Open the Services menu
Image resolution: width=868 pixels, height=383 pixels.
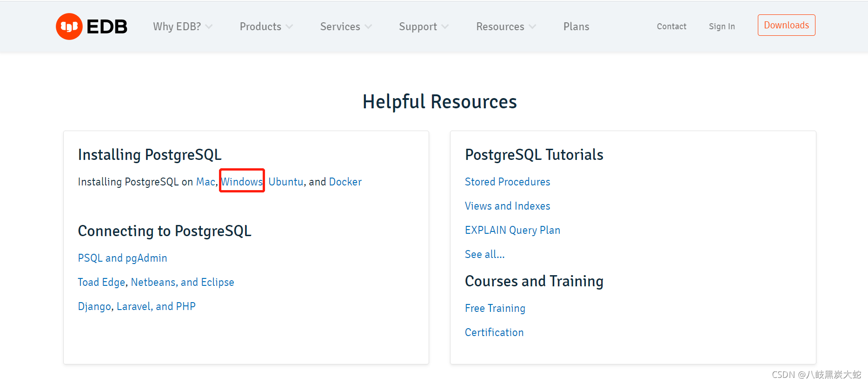pos(340,26)
